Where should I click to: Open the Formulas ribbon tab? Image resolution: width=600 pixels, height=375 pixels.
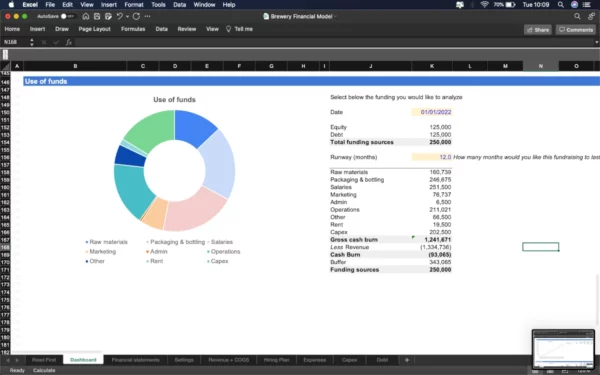[133, 29]
